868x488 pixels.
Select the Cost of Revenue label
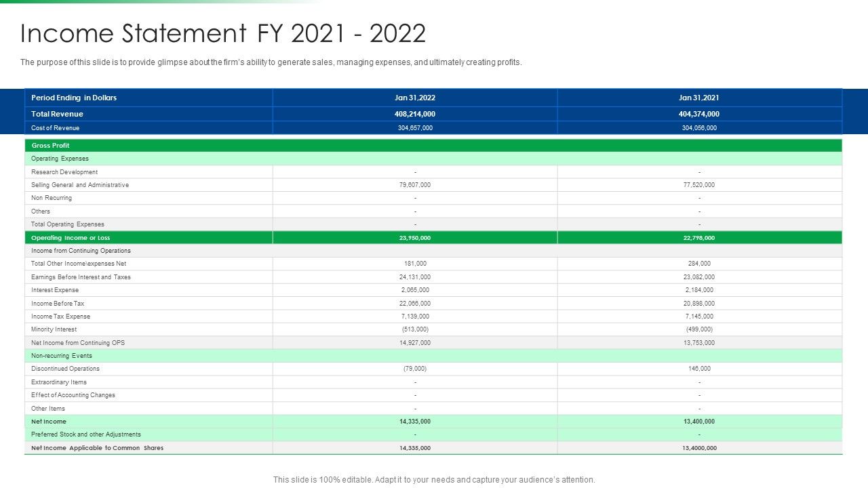(55, 128)
